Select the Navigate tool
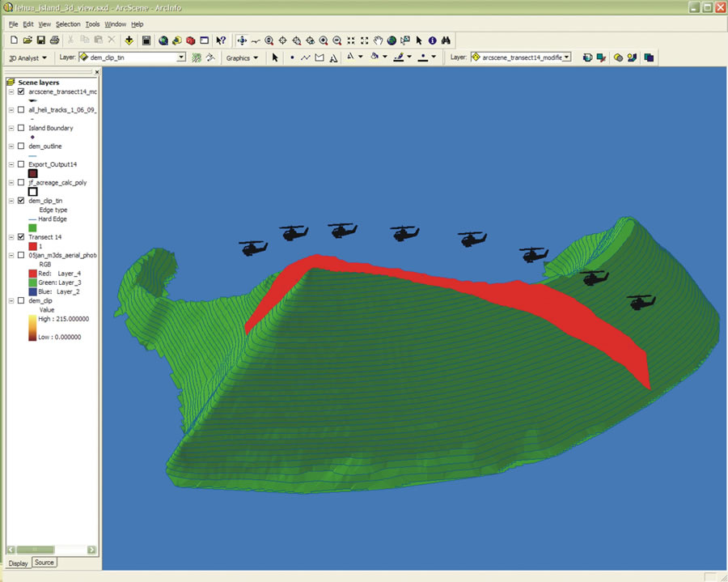This screenshot has height=582, width=728. click(x=242, y=40)
